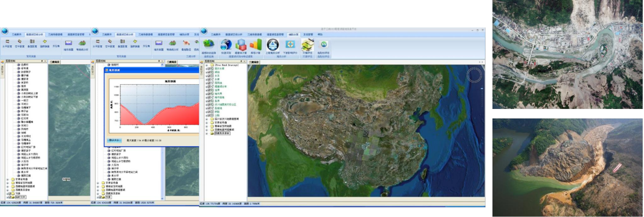This screenshot has height=217, width=644.
Task: Switch to 三维展示 tab in right window
Action: 216,34
